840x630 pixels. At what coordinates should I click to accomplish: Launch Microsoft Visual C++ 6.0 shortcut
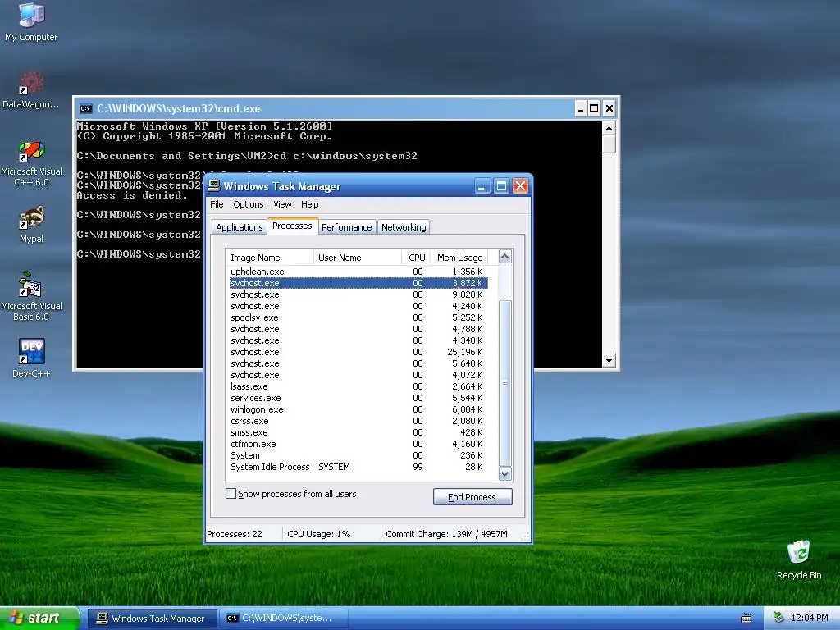(31, 163)
